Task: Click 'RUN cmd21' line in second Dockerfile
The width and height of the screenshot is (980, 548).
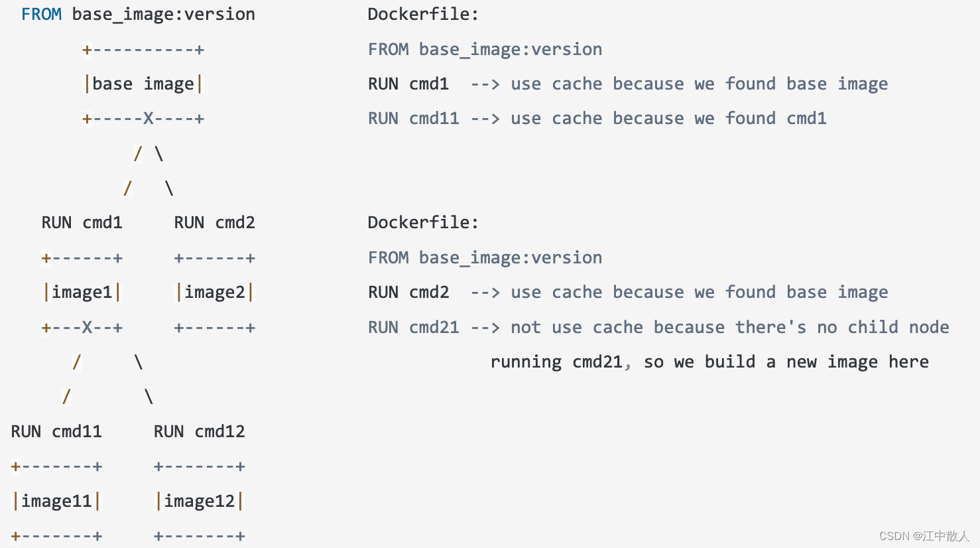Action: coord(414,328)
